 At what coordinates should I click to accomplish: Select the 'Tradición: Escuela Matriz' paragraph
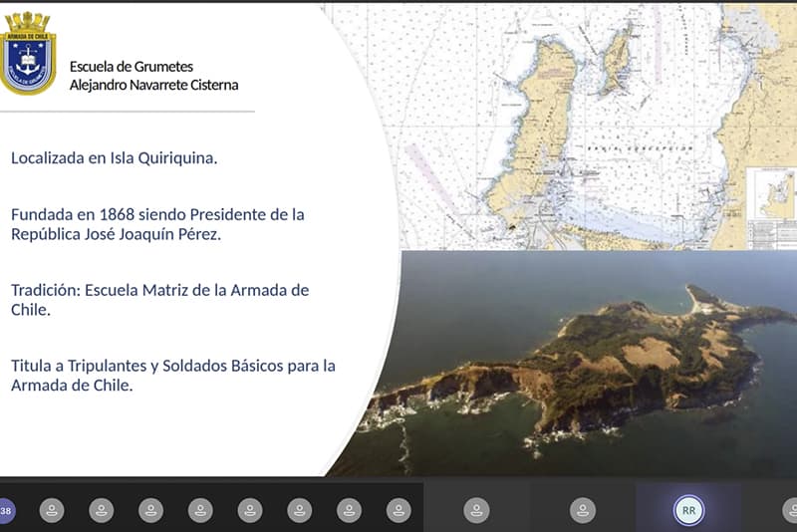tap(159, 300)
